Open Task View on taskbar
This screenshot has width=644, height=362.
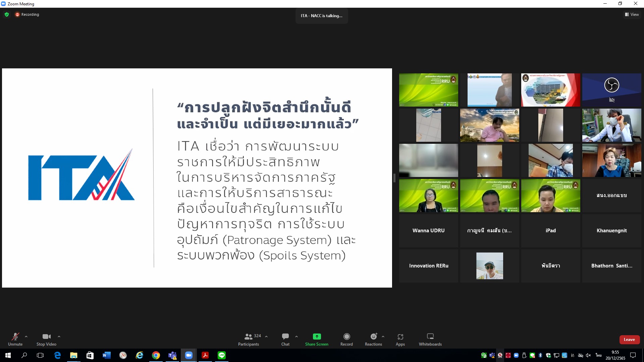(40, 355)
